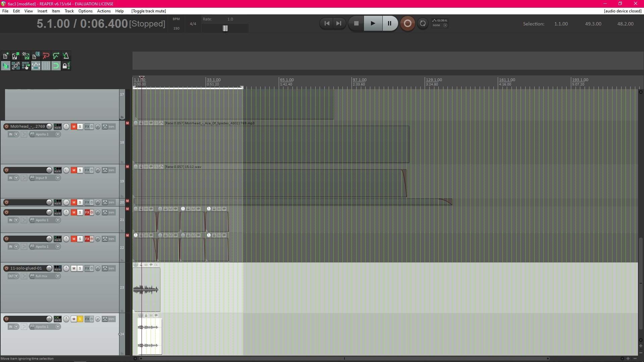The height and width of the screenshot is (362, 644).
Task: Open Apollo 1 input dropdown on Motrhead track
Action: (x=58, y=134)
